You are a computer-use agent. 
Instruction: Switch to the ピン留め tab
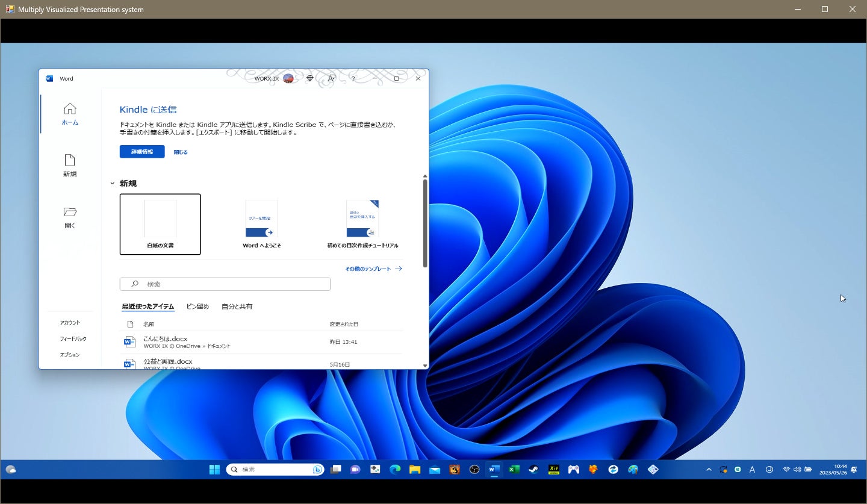tap(197, 306)
